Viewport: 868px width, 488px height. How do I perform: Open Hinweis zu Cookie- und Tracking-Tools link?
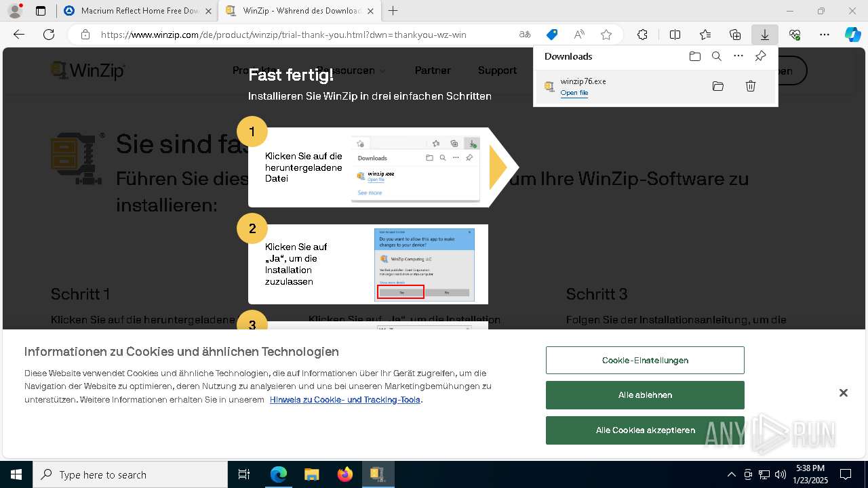[345, 400]
